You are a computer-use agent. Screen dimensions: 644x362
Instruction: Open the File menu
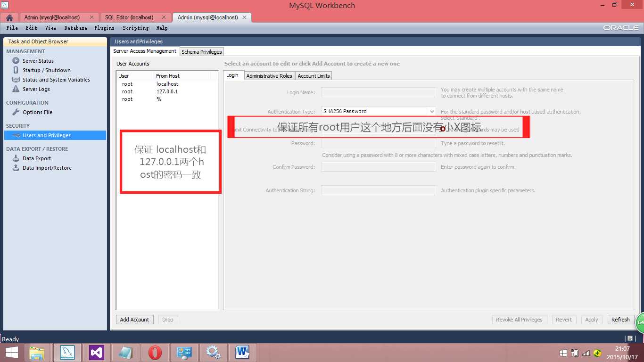(12, 28)
